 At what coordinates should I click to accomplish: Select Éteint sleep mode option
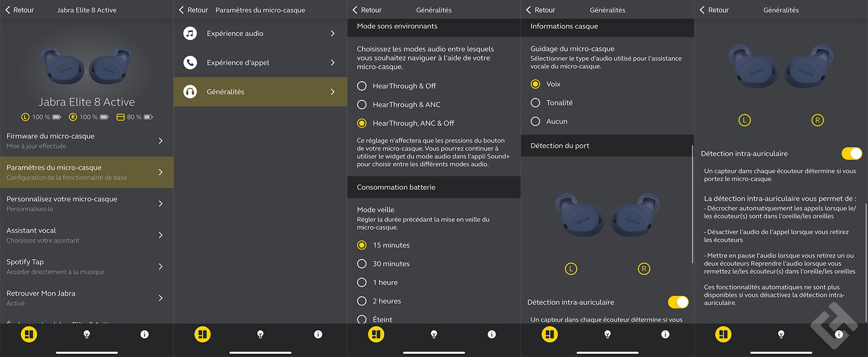coord(362,319)
